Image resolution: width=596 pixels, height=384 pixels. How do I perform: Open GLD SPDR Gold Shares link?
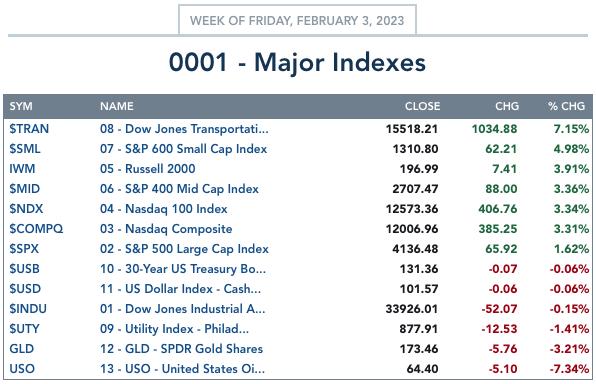181,349
